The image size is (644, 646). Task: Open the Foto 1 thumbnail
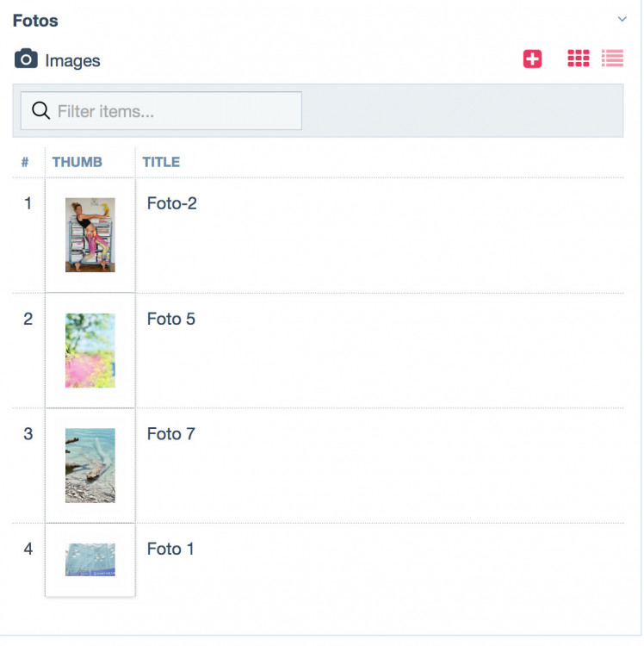point(90,559)
